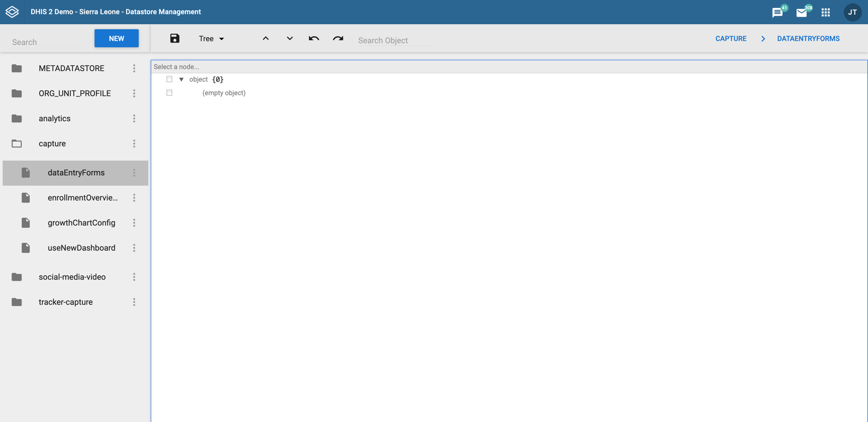Open options menu for tracker-capture
Screen dimensions: 868x422
[x=134, y=302]
